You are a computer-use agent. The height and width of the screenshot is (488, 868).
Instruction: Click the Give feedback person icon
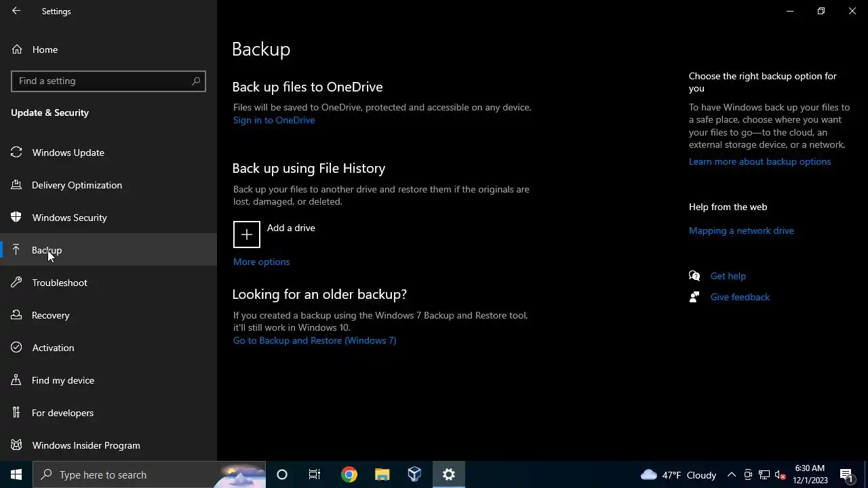pyautogui.click(x=694, y=297)
